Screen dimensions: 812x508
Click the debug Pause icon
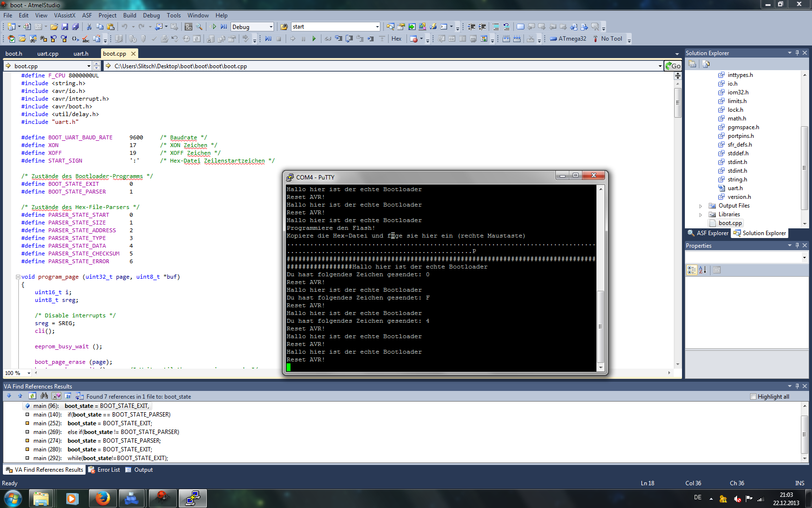tap(303, 39)
